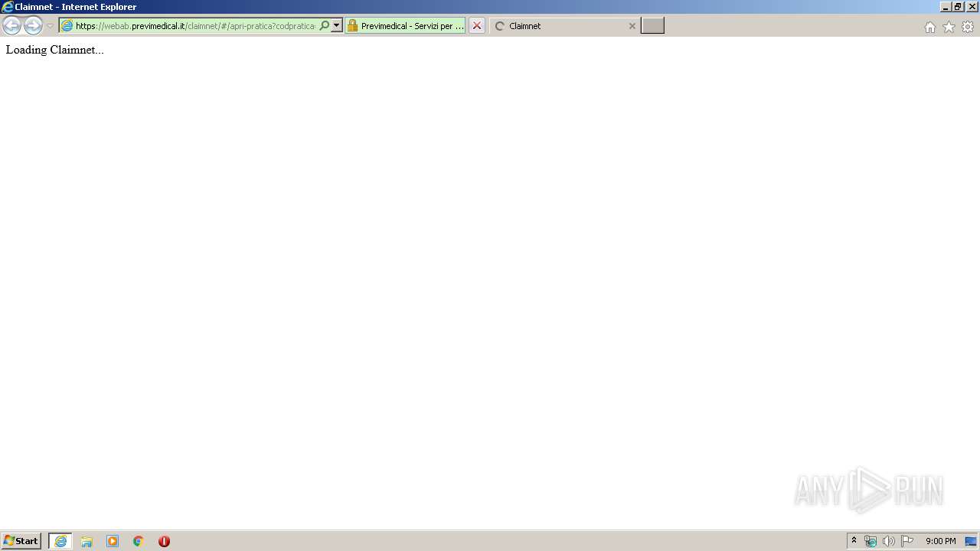Open the Opera browser taskbar icon
The image size is (980, 551).
tap(164, 541)
